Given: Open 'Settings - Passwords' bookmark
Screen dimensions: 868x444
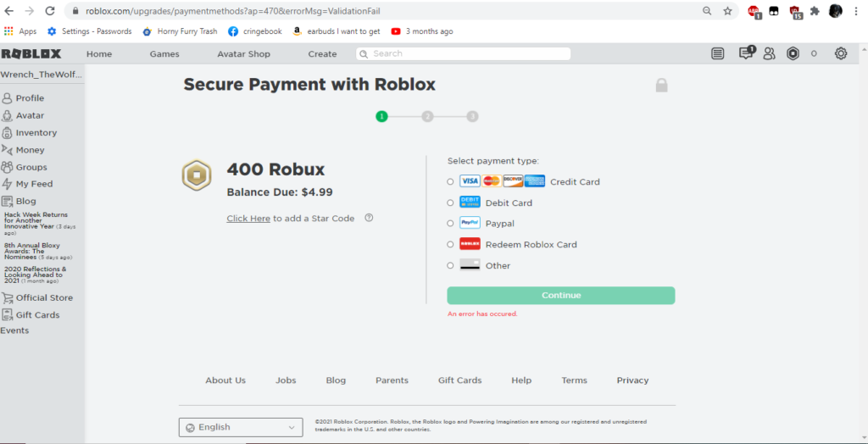Looking at the screenshot, I should [90, 31].
